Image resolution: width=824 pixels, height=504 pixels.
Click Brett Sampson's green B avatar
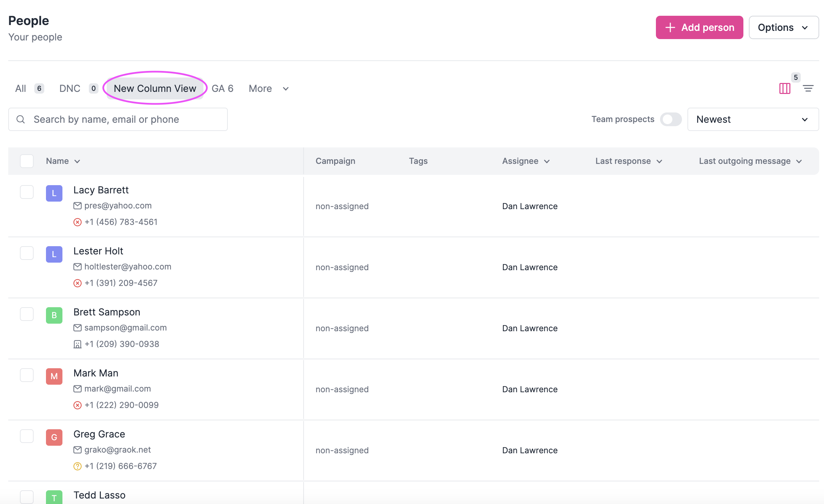coord(54,315)
